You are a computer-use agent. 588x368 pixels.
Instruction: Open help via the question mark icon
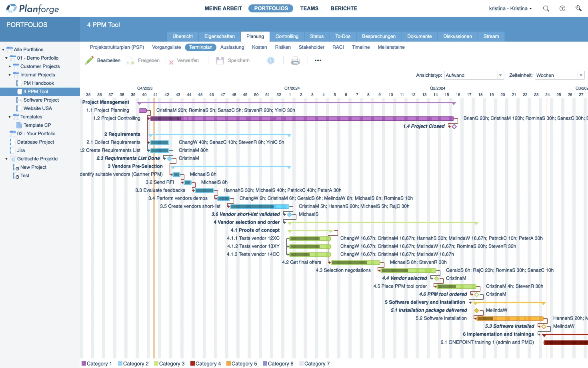point(562,8)
